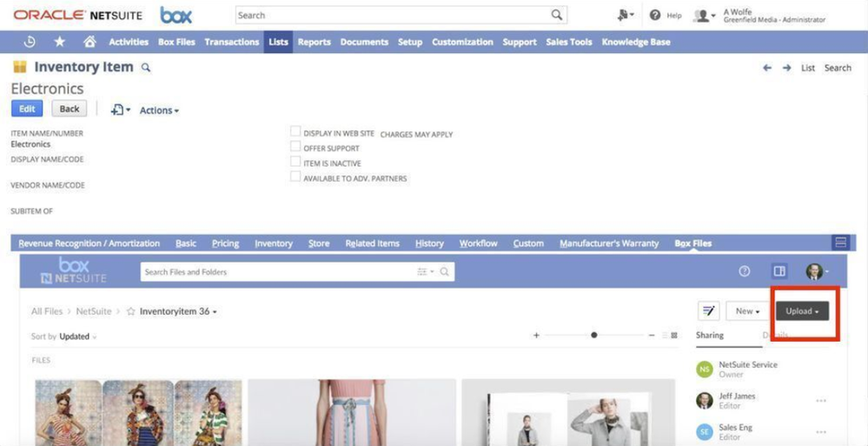Click the checklist tasks icon beside New
This screenshot has height=446, width=868.
coord(709,311)
